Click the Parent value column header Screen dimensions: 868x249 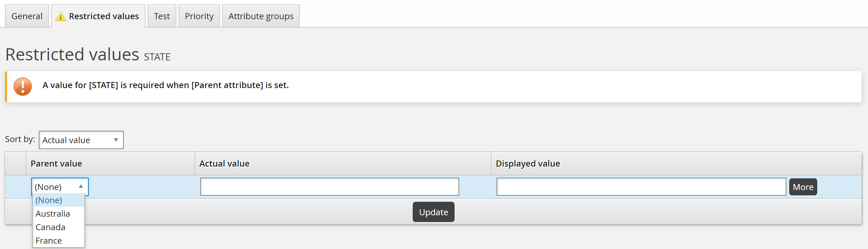click(x=56, y=164)
